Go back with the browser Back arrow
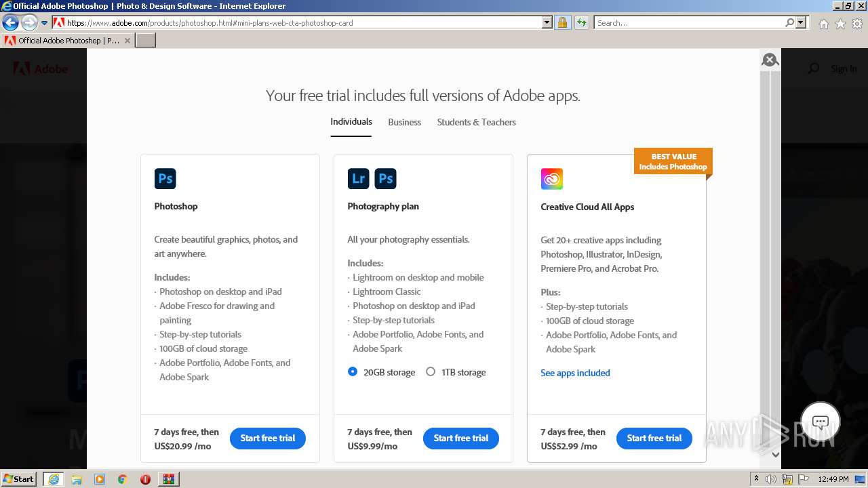This screenshot has height=488, width=868. [10, 22]
